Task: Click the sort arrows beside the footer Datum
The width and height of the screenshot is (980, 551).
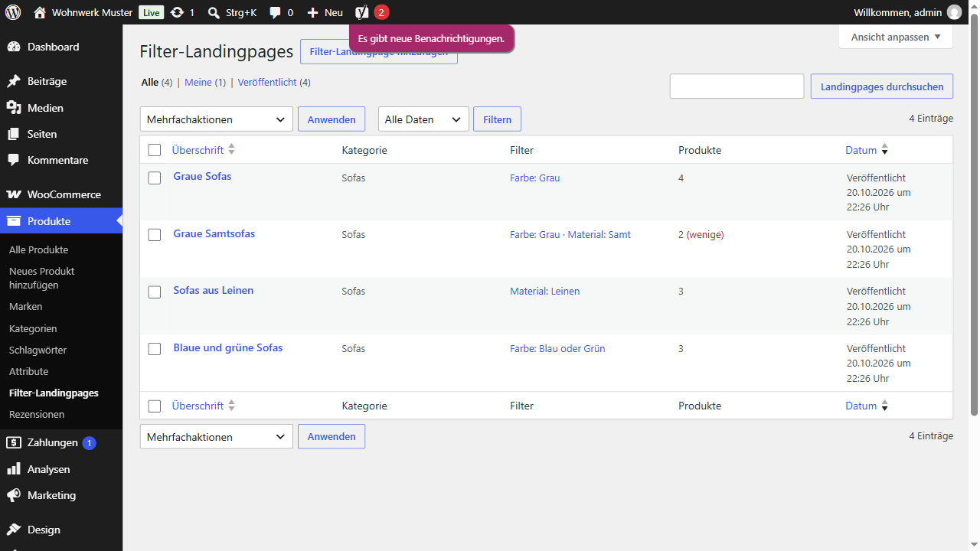Action: [885, 406]
